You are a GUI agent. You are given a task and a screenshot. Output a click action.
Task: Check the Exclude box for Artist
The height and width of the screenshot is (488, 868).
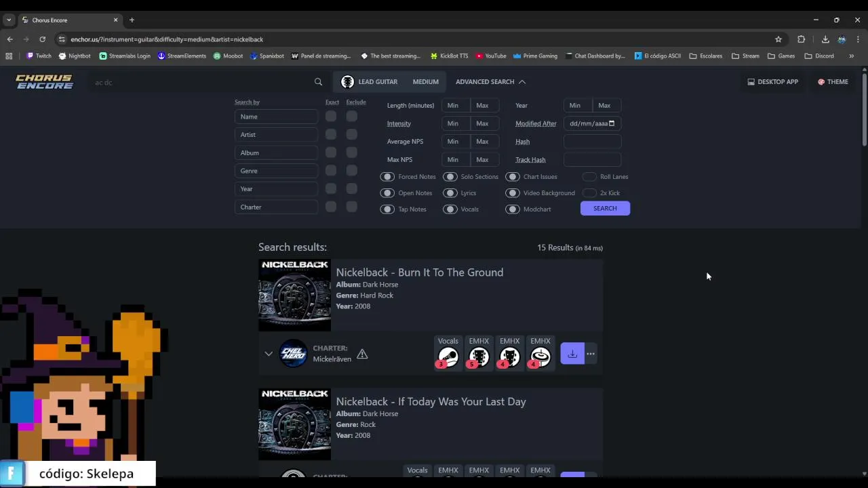[x=351, y=134]
